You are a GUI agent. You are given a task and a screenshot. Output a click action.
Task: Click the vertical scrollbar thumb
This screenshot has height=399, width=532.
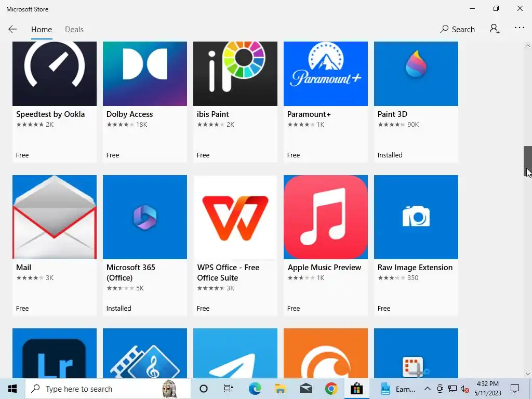[x=528, y=162]
